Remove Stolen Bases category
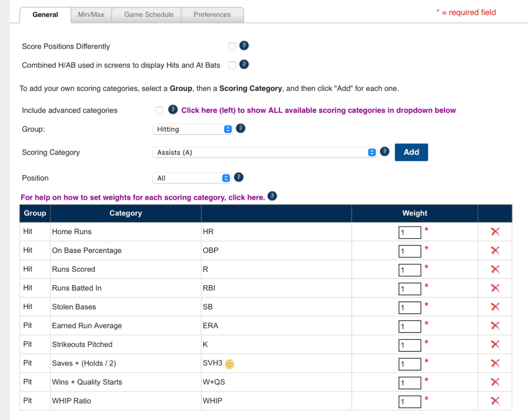Screen dimensions: 528x420 [x=495, y=306]
